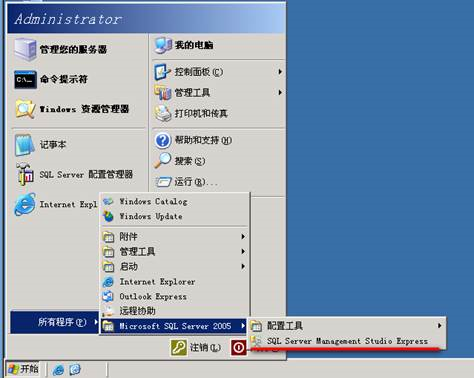Click the Windows Catalog icon
Screen dimensions: 474x378
point(108,201)
